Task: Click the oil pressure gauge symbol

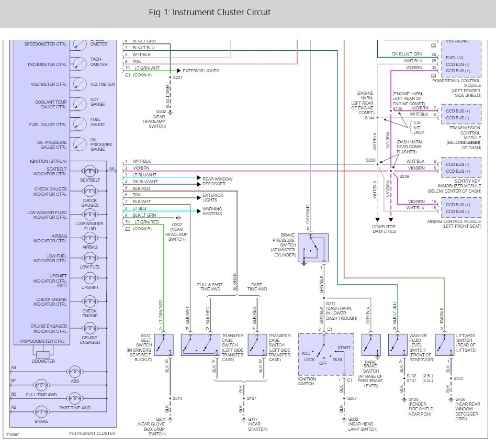Action: point(80,144)
